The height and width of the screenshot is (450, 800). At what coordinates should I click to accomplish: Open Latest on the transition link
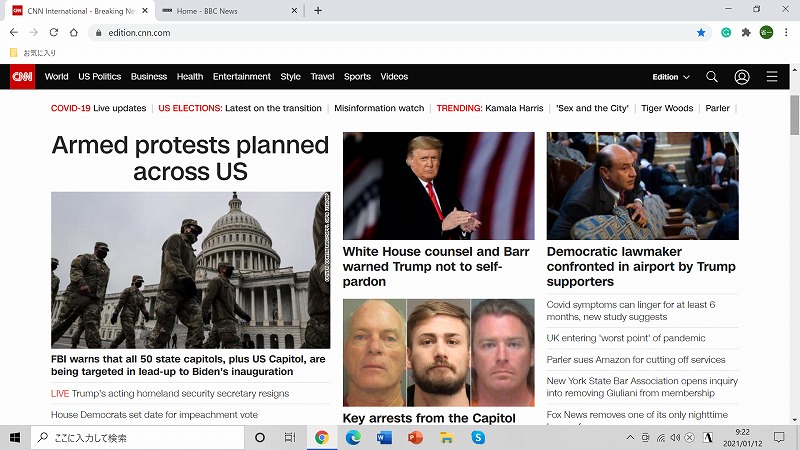point(273,108)
